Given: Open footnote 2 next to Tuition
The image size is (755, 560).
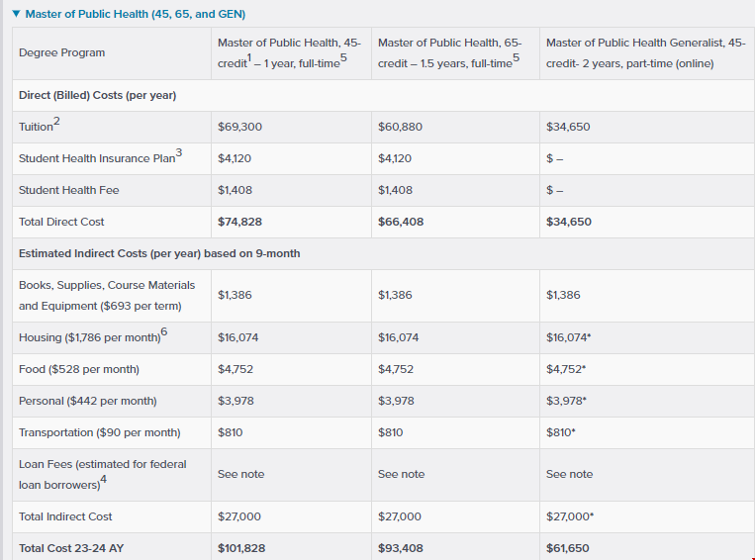Looking at the screenshot, I should pos(55,121).
